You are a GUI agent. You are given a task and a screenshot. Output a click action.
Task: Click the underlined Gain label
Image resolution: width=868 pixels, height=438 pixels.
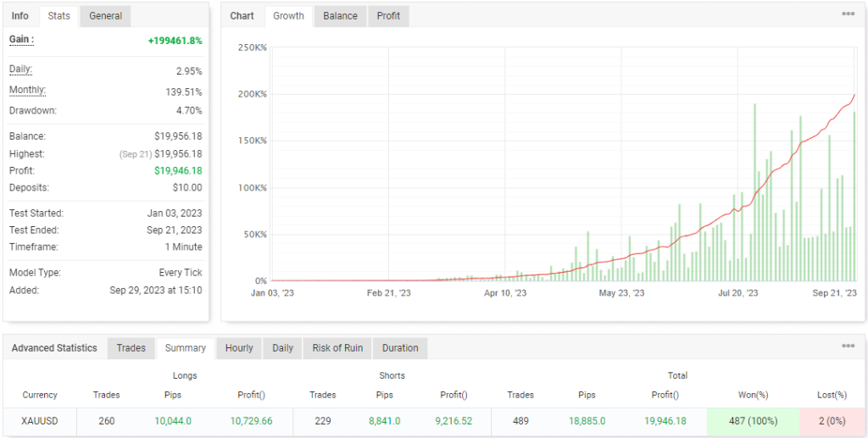click(x=21, y=40)
